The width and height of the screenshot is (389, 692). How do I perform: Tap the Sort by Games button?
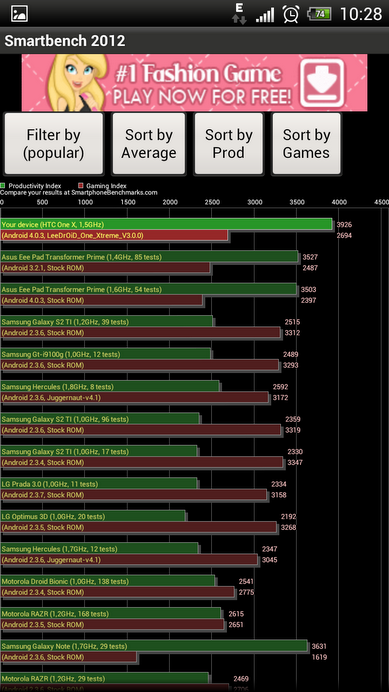tap(306, 143)
